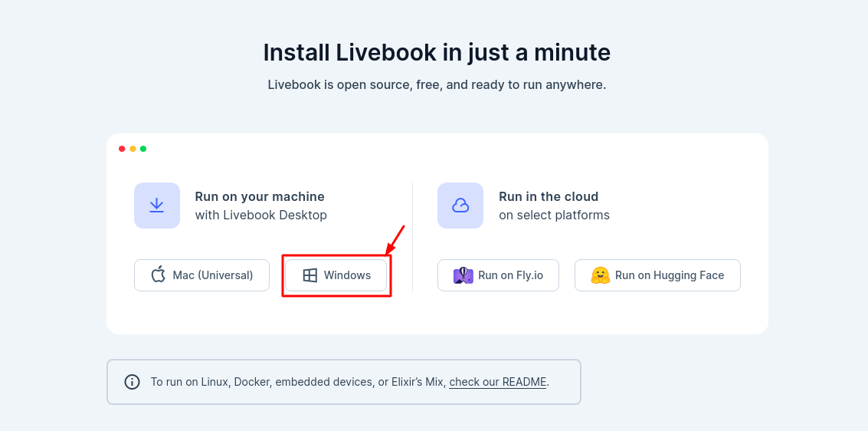Select Run on Hugging Face button
868x431 pixels.
click(x=657, y=275)
